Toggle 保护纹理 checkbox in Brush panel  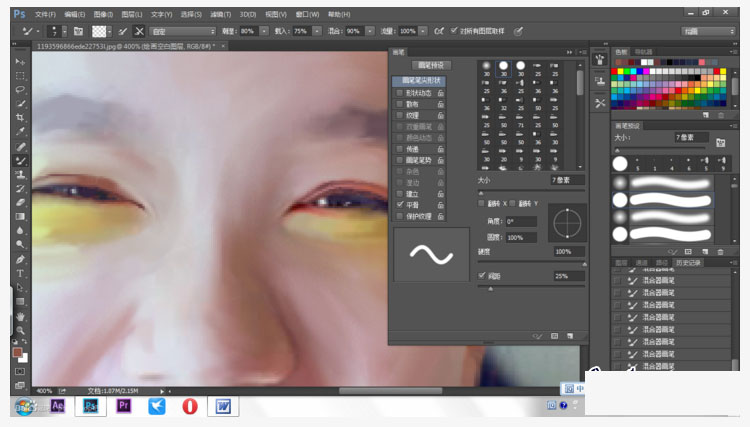click(399, 216)
